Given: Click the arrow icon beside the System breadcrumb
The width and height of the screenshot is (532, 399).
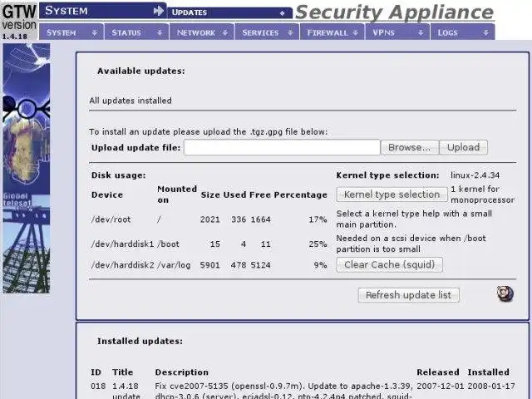Looking at the screenshot, I should coord(158,11).
